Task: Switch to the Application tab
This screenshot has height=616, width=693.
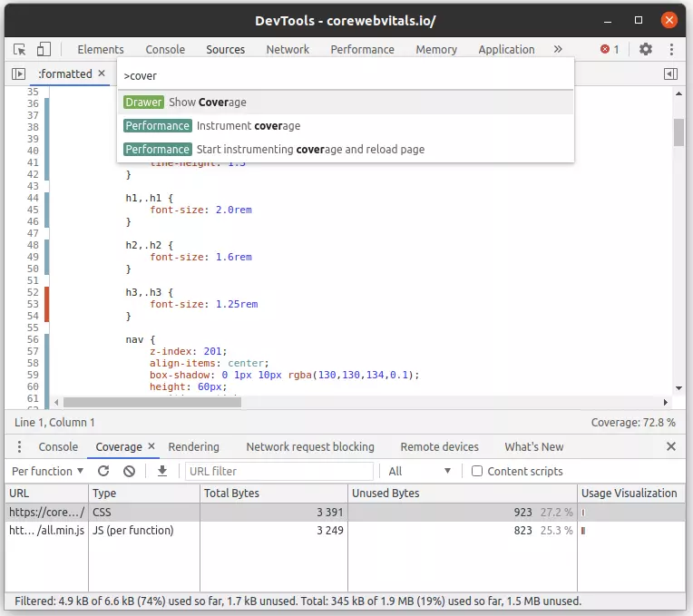Action: 506,49
